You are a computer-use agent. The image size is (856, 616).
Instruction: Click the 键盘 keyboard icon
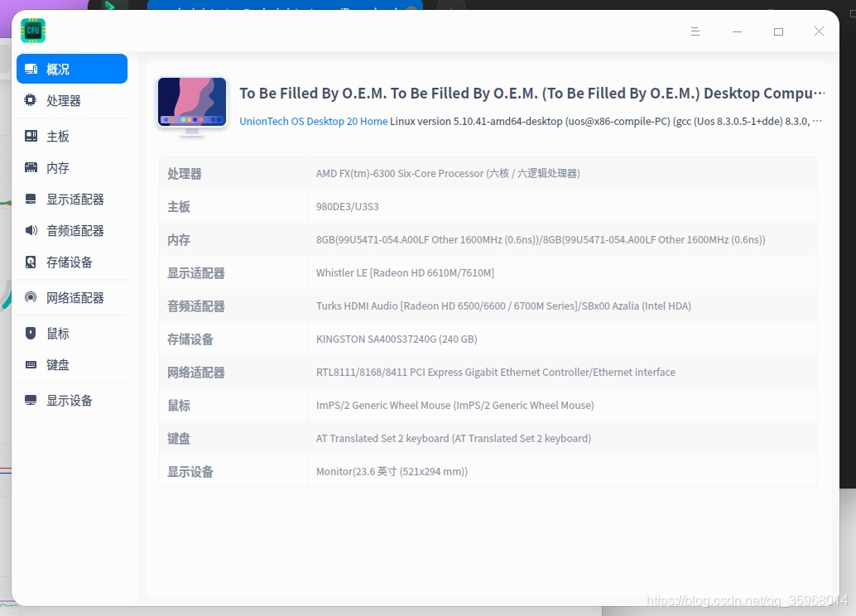(x=31, y=364)
